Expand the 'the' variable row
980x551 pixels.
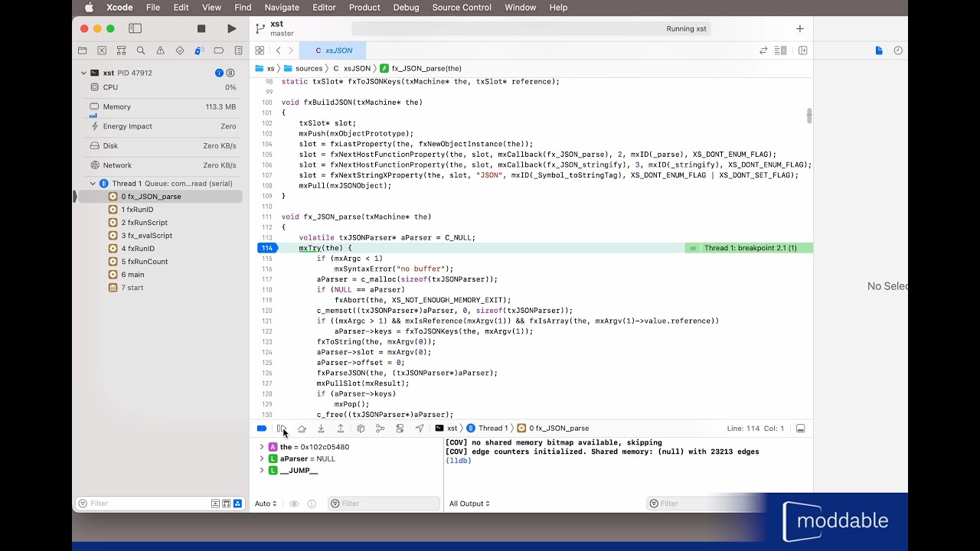[x=262, y=447]
